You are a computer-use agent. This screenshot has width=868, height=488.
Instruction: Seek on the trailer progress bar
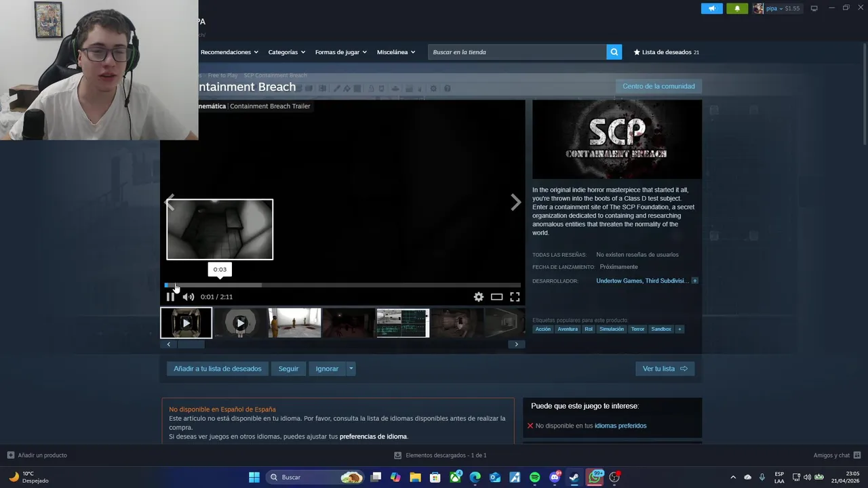coord(342,285)
